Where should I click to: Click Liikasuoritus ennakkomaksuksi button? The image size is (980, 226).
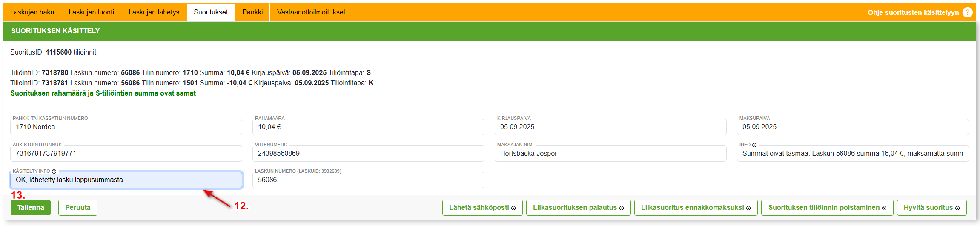coord(696,208)
